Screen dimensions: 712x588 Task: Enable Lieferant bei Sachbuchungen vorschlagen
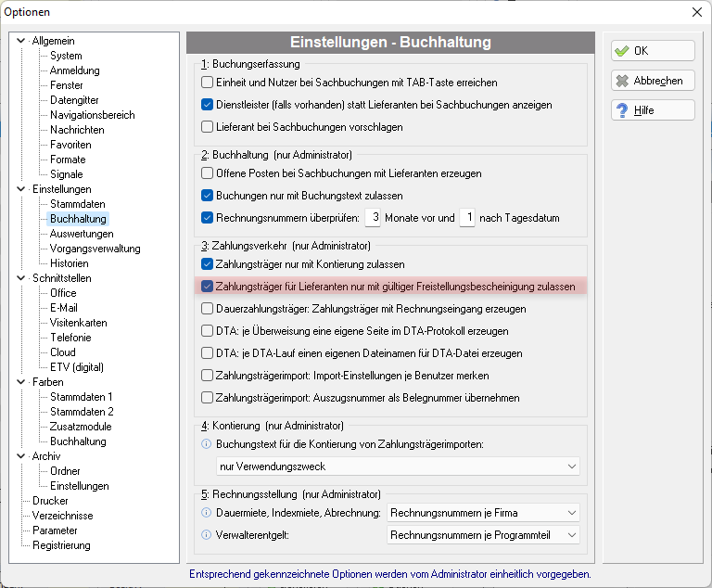[x=207, y=127]
